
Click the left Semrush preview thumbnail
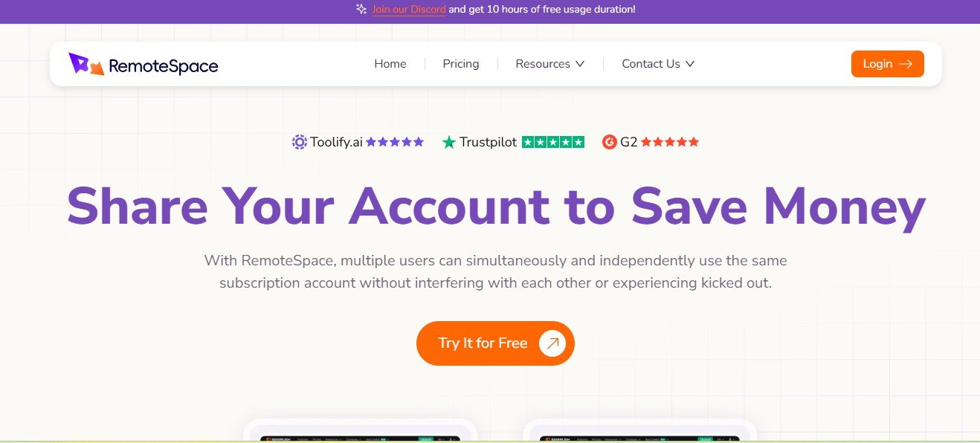pyautogui.click(x=360, y=437)
